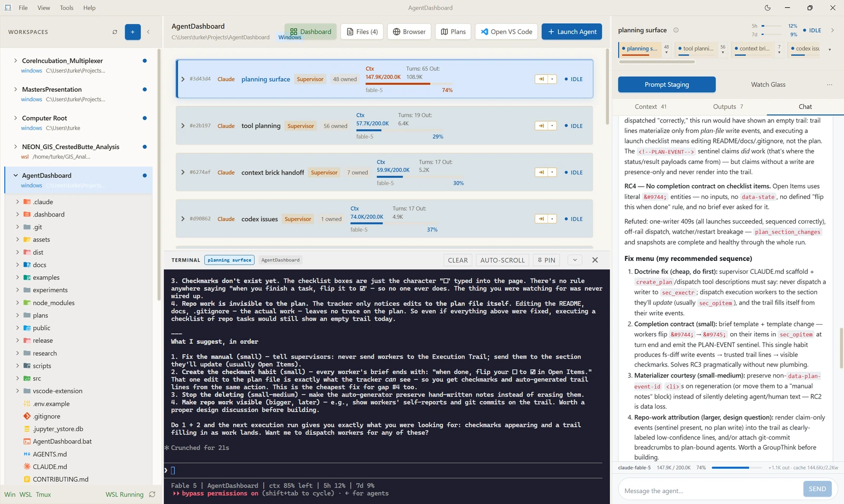Click the AgentDashboard.bat file icon
Screen dimensions: 844x504
pyautogui.click(x=27, y=441)
